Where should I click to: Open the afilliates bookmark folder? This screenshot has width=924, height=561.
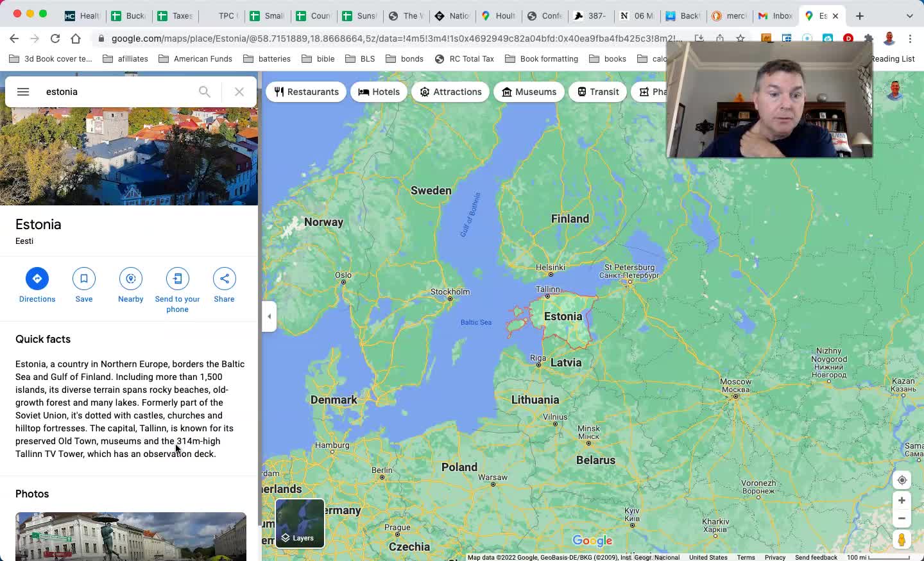coord(126,59)
